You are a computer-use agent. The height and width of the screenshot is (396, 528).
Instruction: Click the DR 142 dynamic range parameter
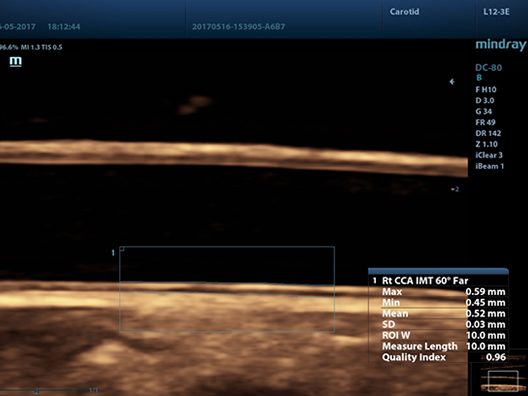click(488, 133)
